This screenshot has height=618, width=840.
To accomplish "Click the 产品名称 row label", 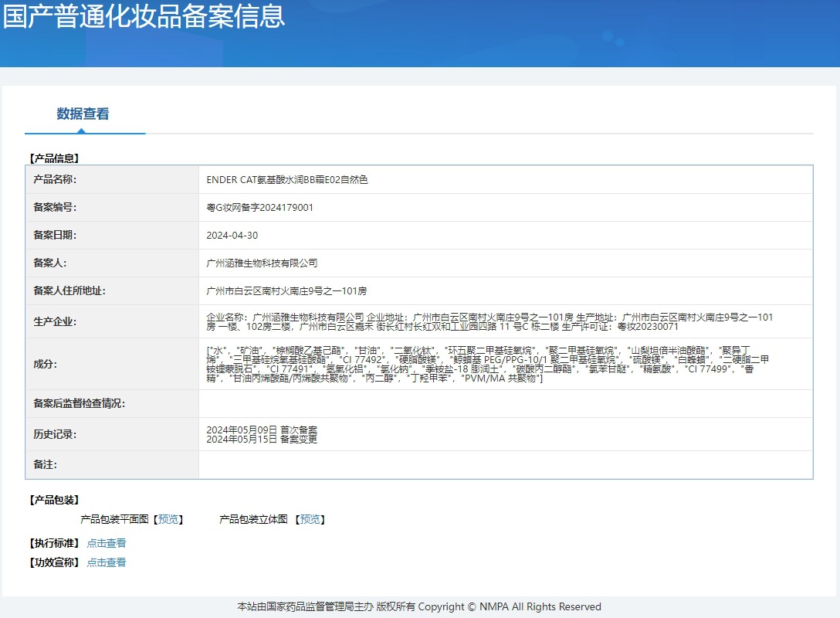I will 55,179.
